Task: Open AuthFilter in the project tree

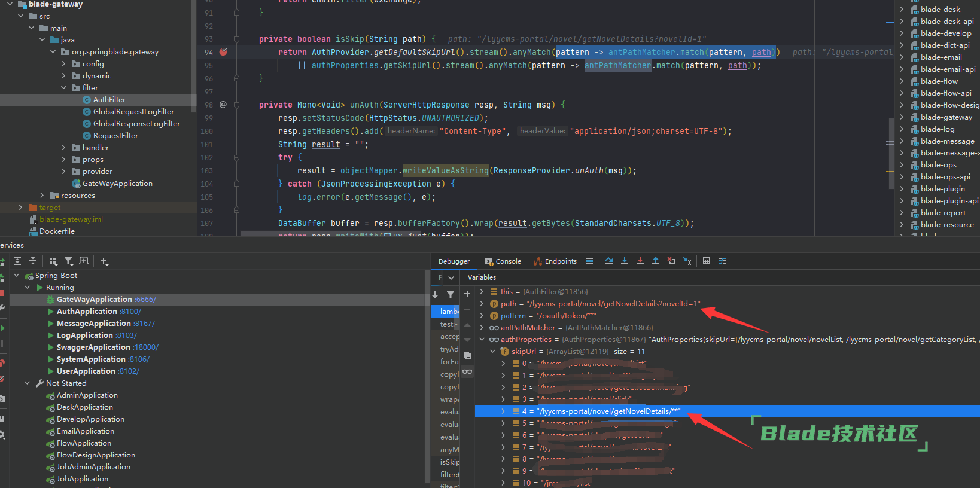Action: coord(109,100)
